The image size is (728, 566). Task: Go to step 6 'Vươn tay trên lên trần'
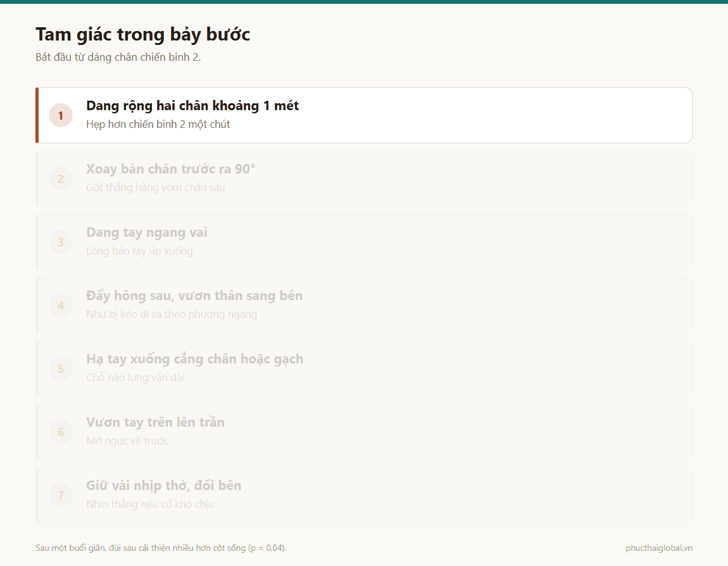tap(364, 432)
